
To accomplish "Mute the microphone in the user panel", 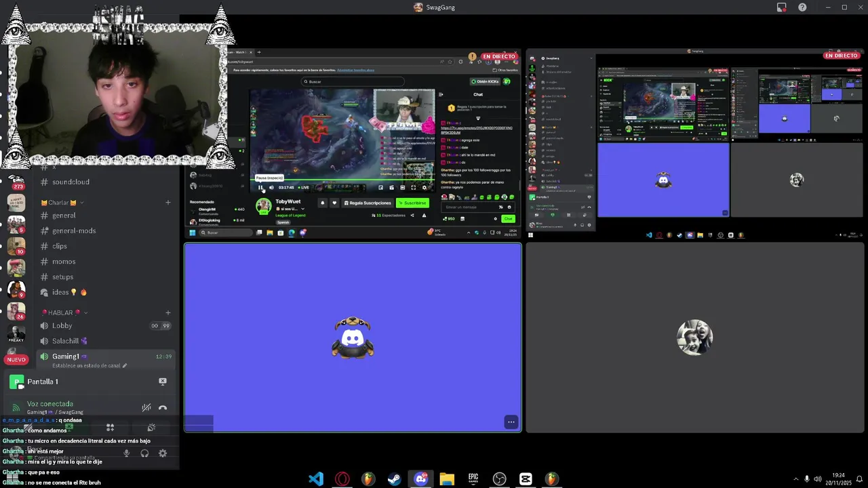I will click(x=126, y=453).
